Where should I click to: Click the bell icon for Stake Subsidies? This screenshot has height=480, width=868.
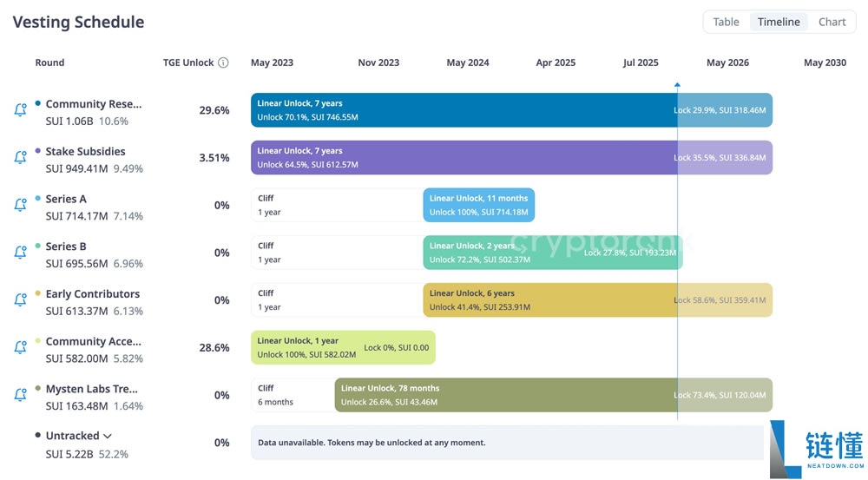click(x=20, y=158)
